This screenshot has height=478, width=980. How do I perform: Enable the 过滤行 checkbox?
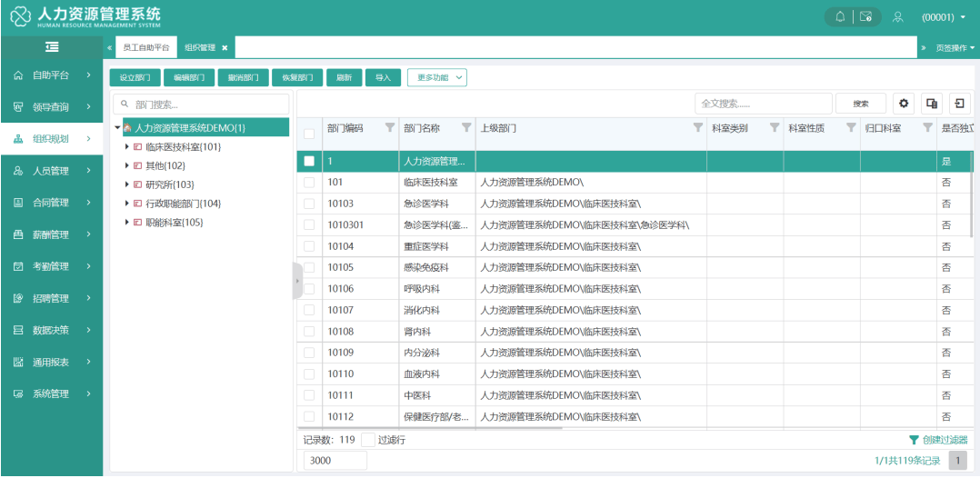coord(368,440)
